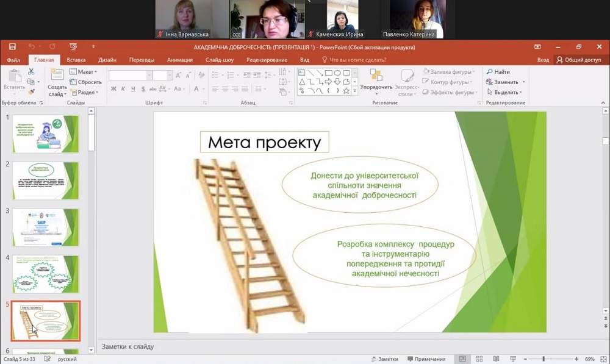Switch to the Слайд-шоу tab

click(x=220, y=60)
